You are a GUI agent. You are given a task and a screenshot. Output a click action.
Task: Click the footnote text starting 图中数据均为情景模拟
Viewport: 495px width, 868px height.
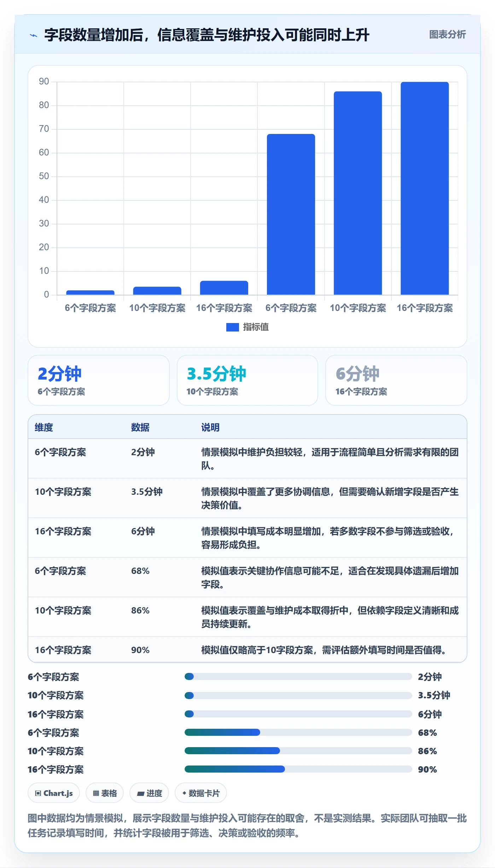[x=247, y=825]
